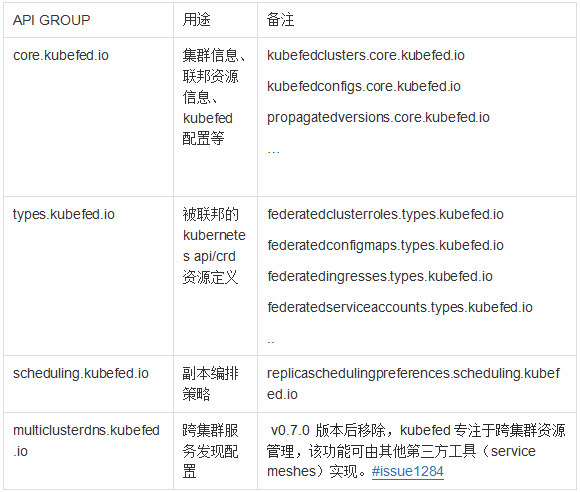The image size is (580, 492).
Task: Click federatedconfigmaps.types.kubefed.io text
Action: [x=385, y=246]
